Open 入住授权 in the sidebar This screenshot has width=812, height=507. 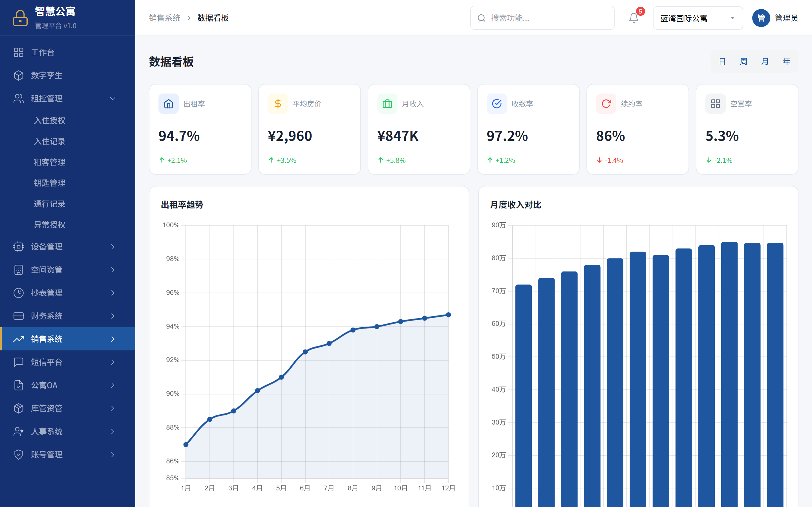[50, 120]
